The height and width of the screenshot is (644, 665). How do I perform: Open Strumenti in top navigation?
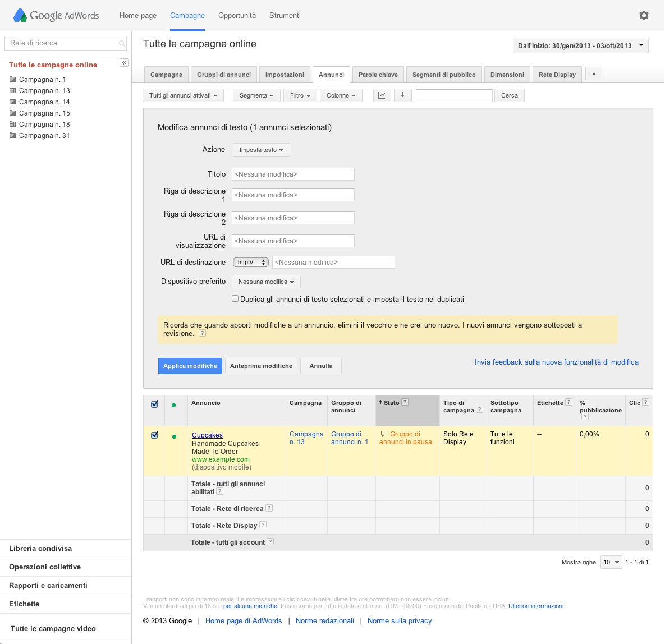point(285,15)
